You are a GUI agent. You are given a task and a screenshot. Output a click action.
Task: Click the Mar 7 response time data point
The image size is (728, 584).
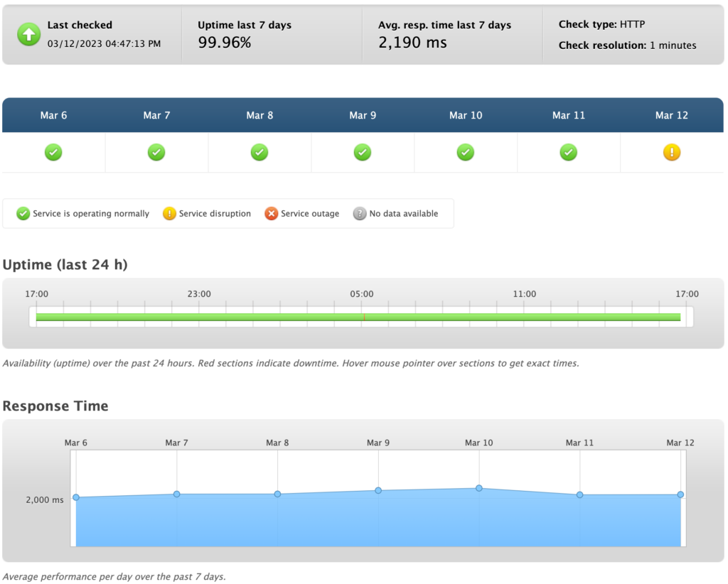tap(177, 494)
